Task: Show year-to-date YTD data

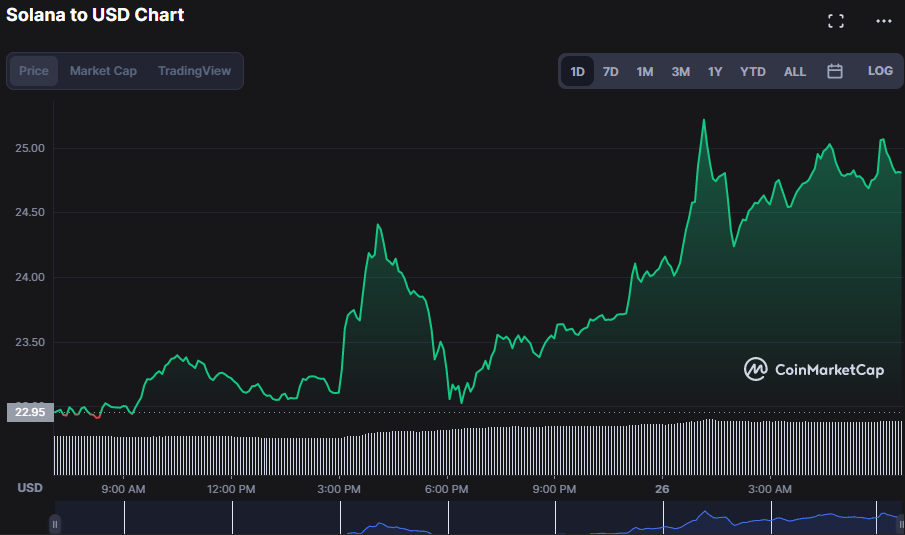Action: [x=752, y=72]
